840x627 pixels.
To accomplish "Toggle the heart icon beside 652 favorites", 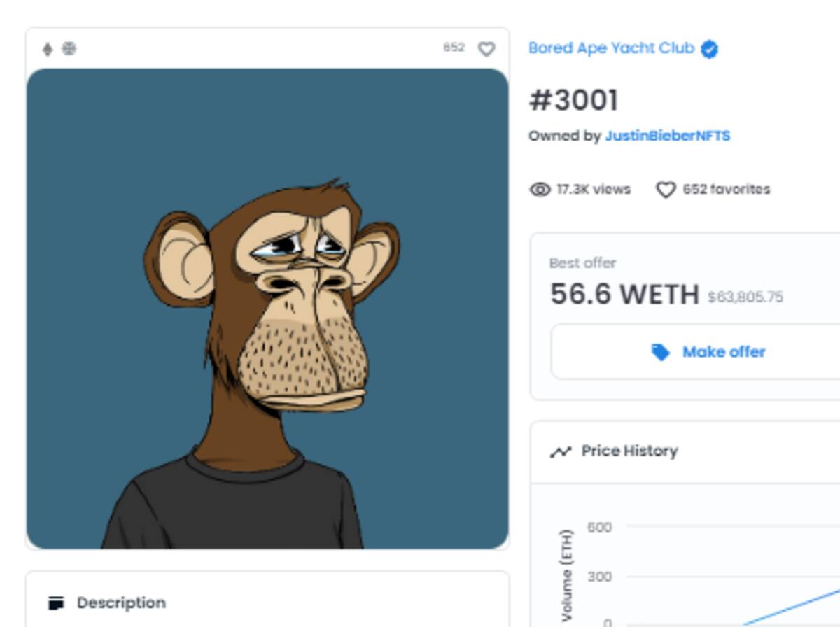I will pos(666,190).
